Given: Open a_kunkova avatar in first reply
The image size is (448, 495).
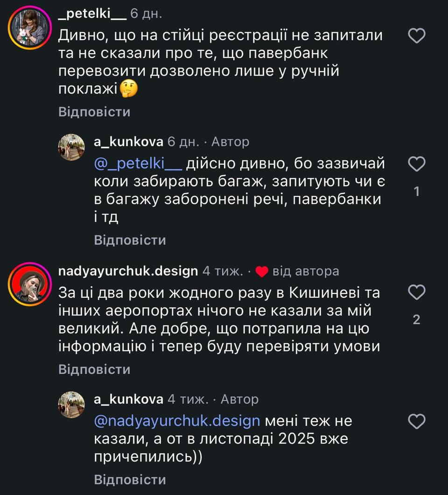Looking at the screenshot, I should (71, 147).
